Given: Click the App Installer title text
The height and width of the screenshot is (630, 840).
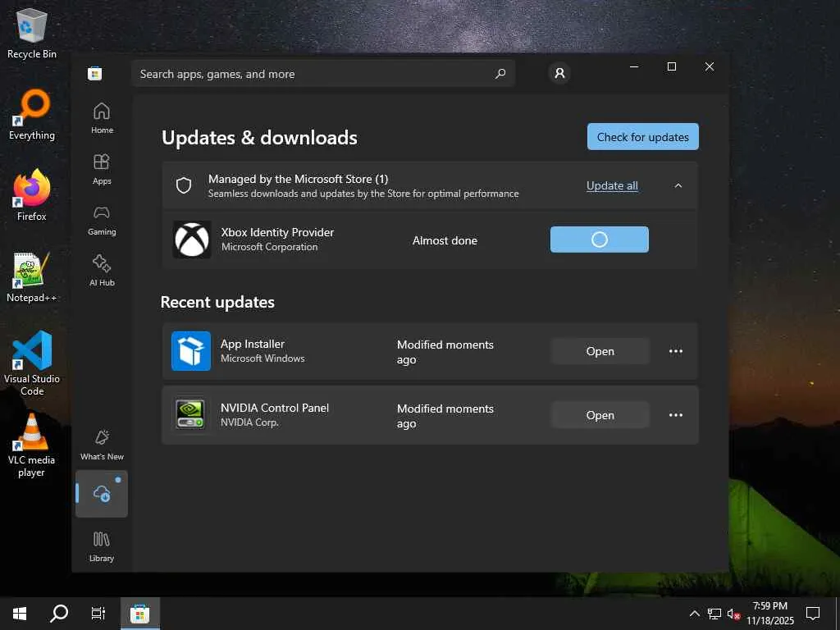Looking at the screenshot, I should pyautogui.click(x=253, y=344).
